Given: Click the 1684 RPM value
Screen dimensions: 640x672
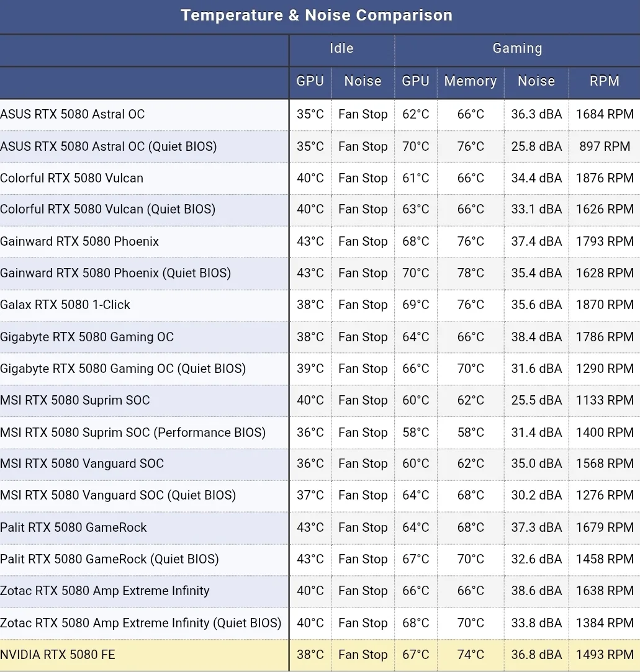Looking at the screenshot, I should 604,114.
